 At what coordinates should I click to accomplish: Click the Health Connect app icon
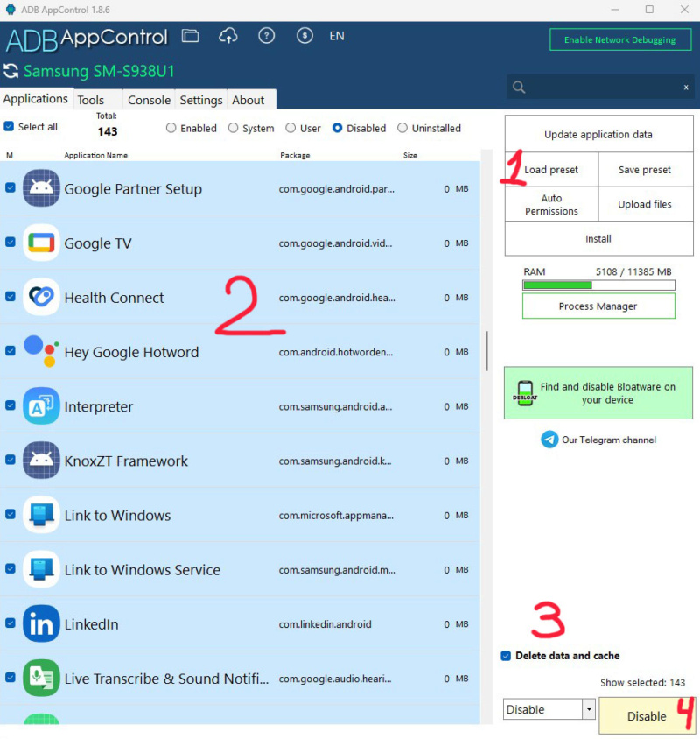(41, 297)
